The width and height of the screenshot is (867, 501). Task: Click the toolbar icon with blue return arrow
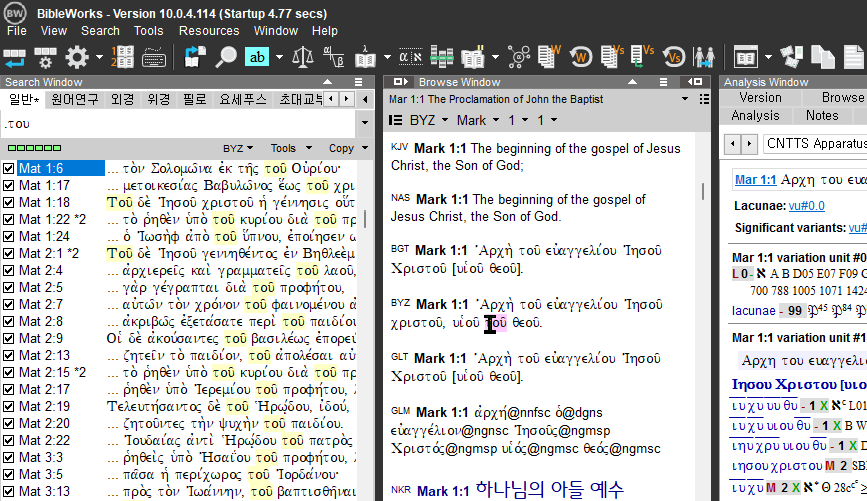[14, 57]
